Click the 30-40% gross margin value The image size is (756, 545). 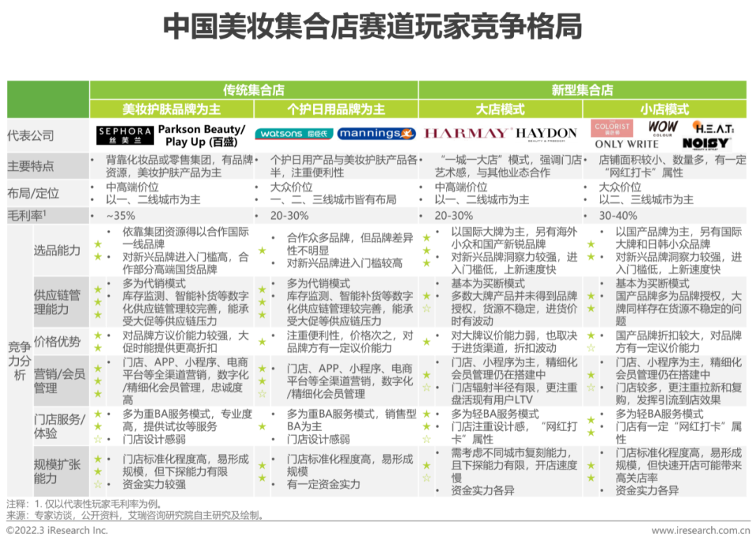[618, 215]
